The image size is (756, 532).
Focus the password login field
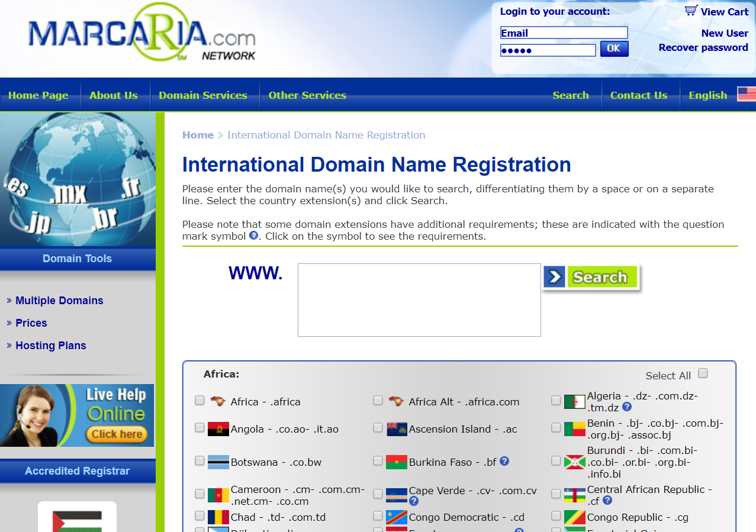(x=548, y=50)
